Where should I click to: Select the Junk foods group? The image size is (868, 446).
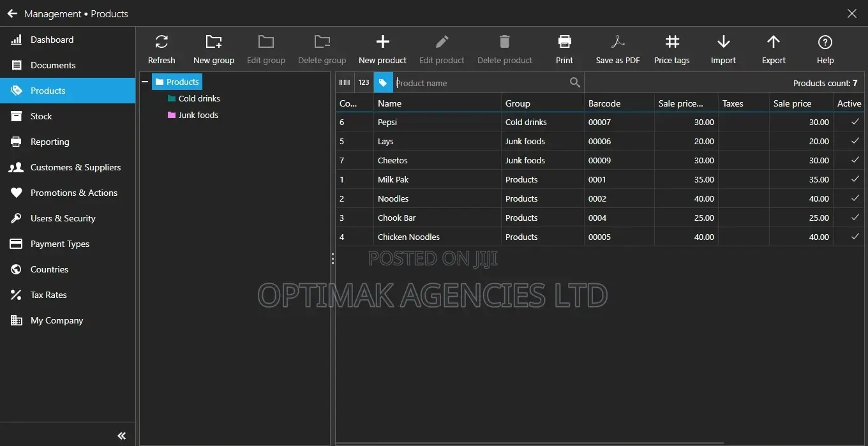193,115
